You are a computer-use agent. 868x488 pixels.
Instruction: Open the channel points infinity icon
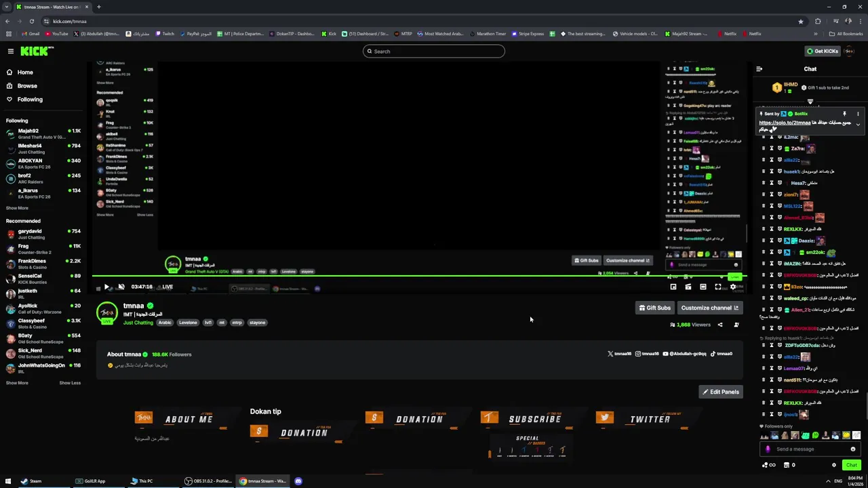(x=769, y=465)
